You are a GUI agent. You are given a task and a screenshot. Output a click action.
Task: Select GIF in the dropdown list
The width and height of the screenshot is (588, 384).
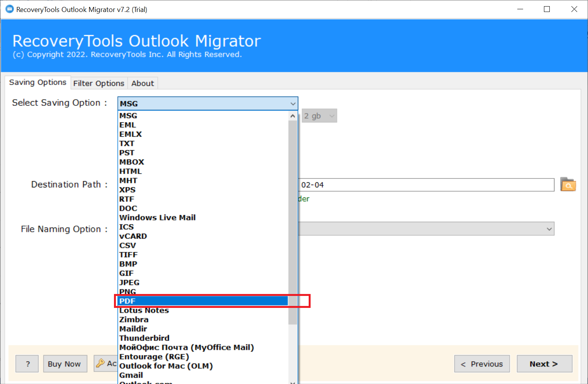point(203,273)
